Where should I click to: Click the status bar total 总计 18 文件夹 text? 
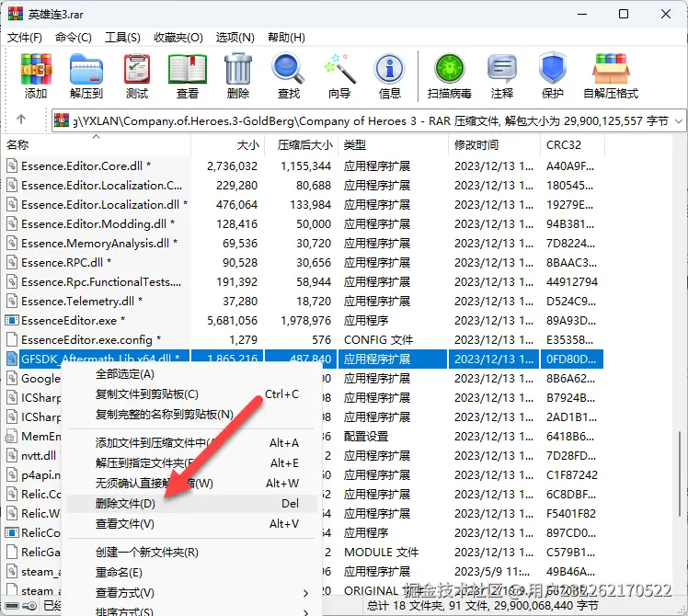pyautogui.click(x=482, y=606)
